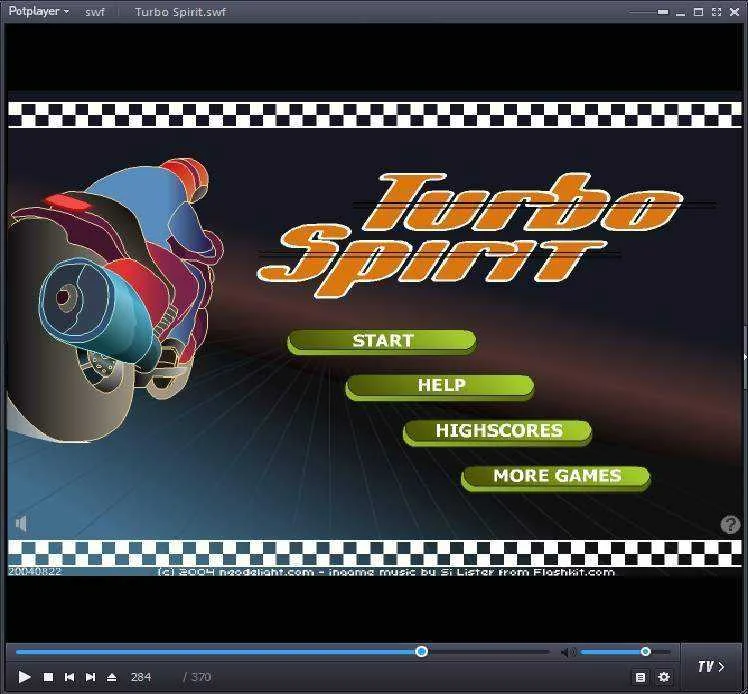
Task: Click the playback seek bar handle
Action: [421, 652]
